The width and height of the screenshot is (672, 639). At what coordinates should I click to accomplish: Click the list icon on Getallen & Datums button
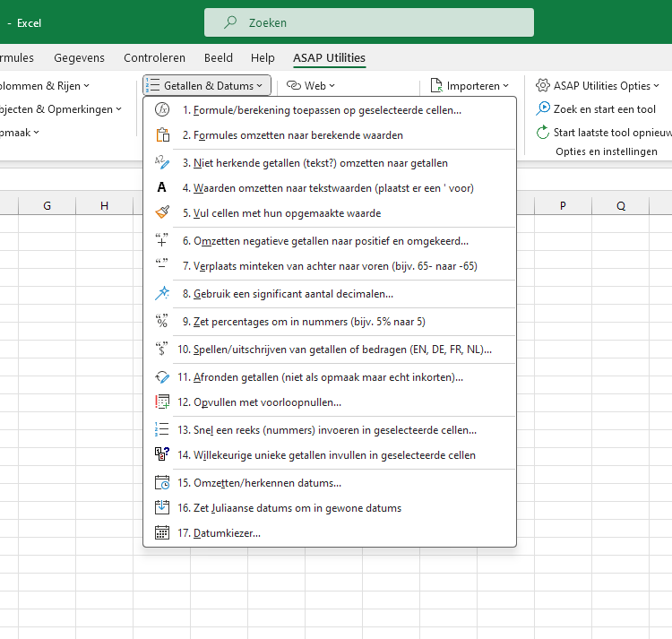[x=152, y=85]
